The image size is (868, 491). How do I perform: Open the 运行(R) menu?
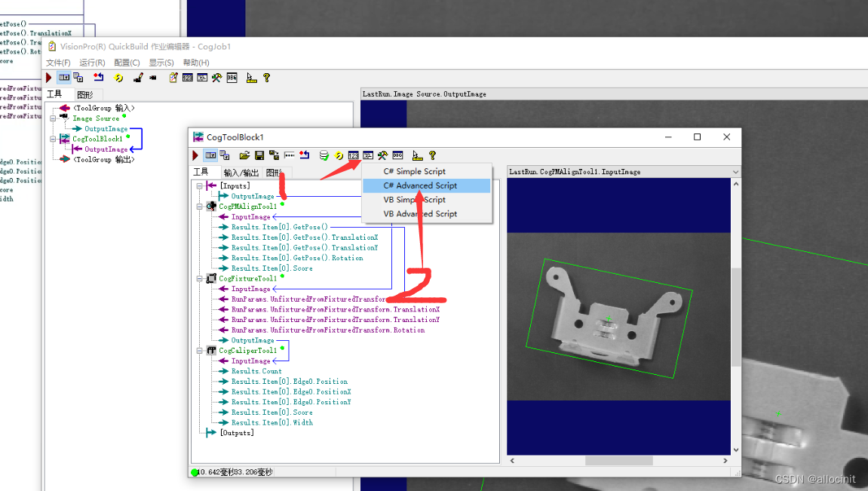click(92, 63)
